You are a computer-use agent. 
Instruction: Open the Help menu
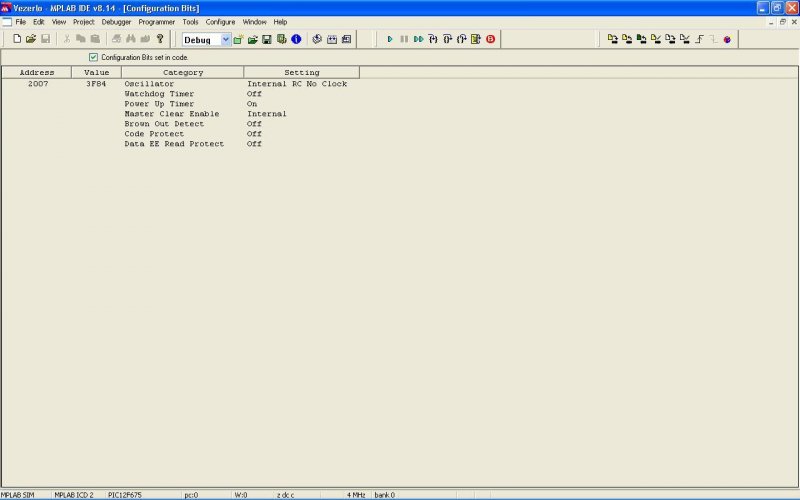click(281, 22)
